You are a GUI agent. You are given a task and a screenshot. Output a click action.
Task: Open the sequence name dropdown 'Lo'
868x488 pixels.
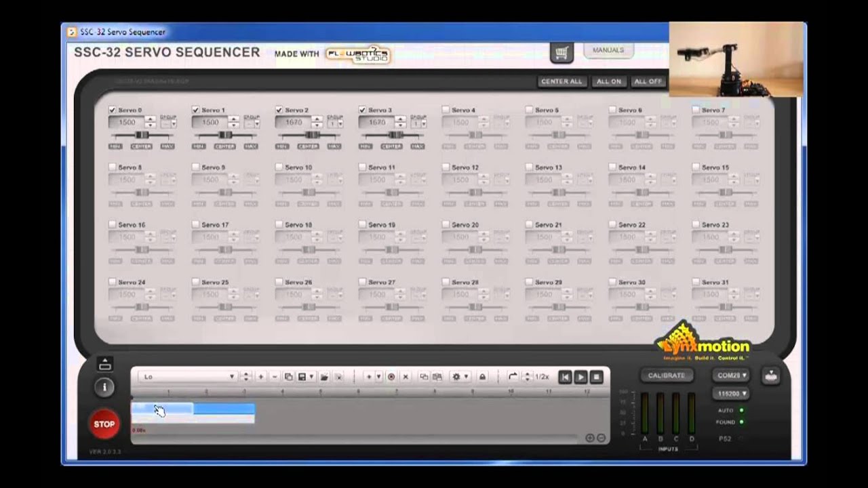pos(187,377)
